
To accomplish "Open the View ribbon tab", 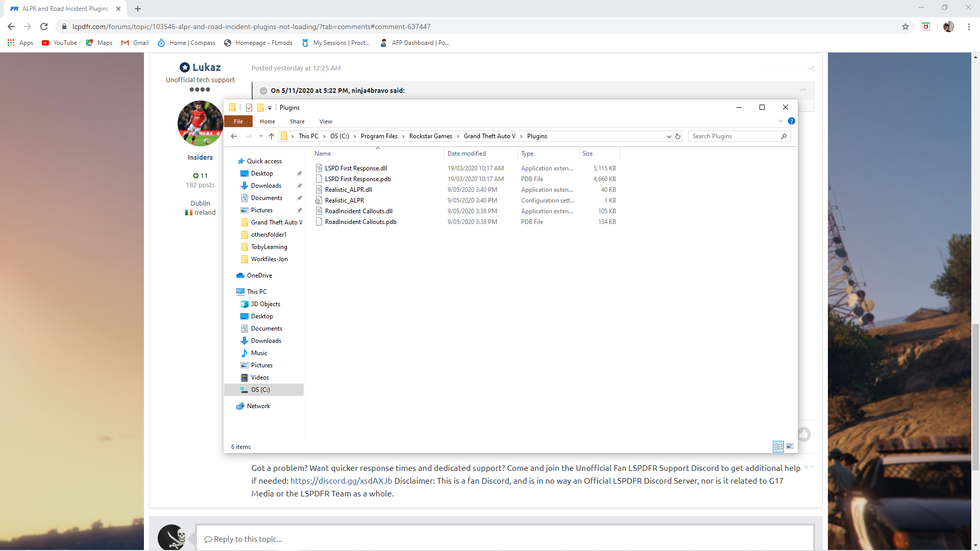I will [x=326, y=121].
